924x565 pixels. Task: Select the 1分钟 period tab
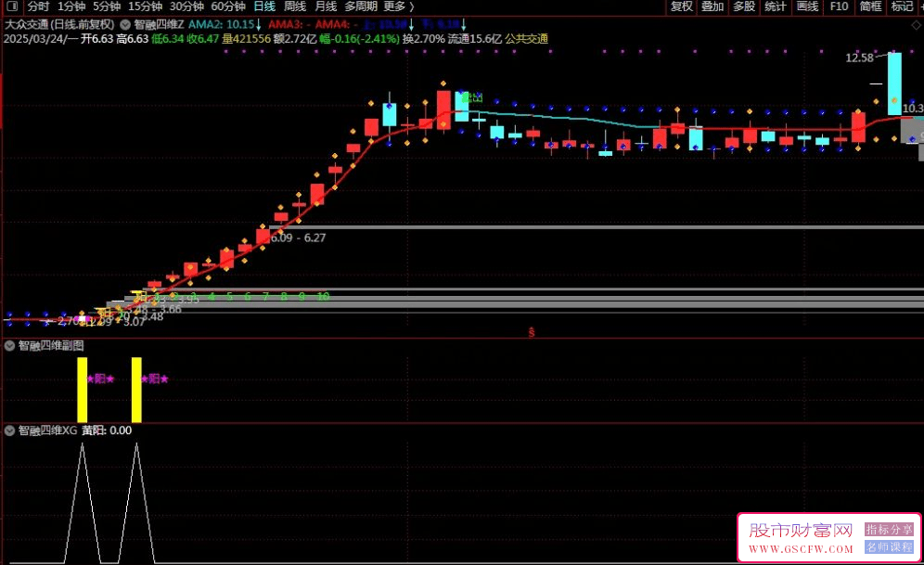click(x=71, y=6)
